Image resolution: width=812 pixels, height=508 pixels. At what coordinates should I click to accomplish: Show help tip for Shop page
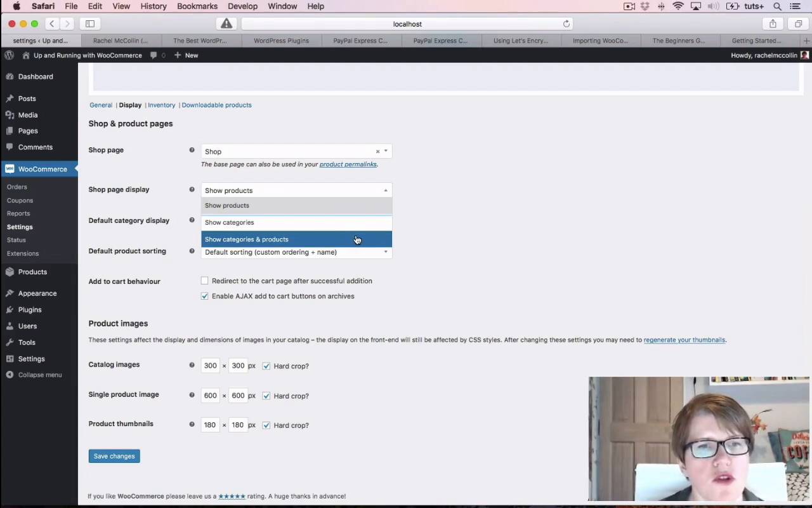coord(192,150)
